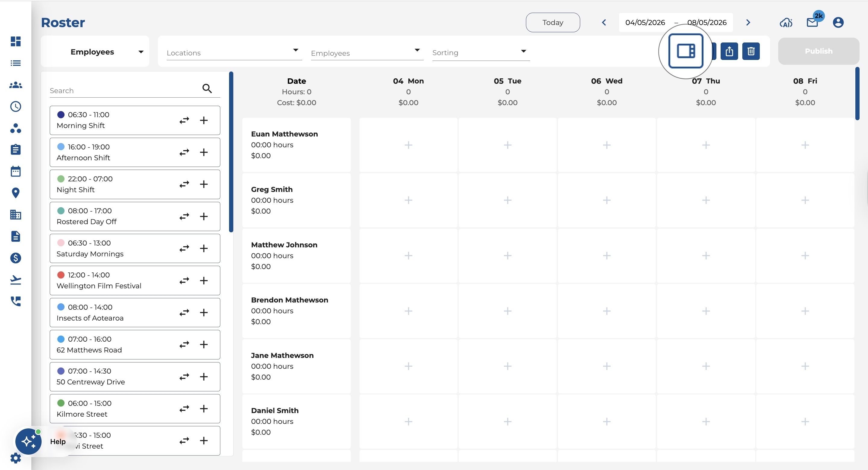Image resolution: width=868 pixels, height=470 pixels.
Task: Add shift for Euan Matthewson on Monday
Action: 408,145
